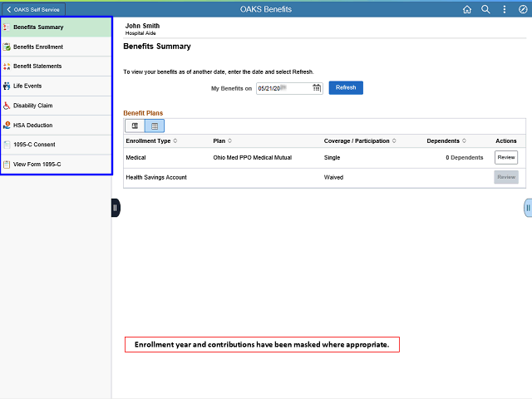
Task: Open the three-dot actions menu
Action: tap(505, 9)
